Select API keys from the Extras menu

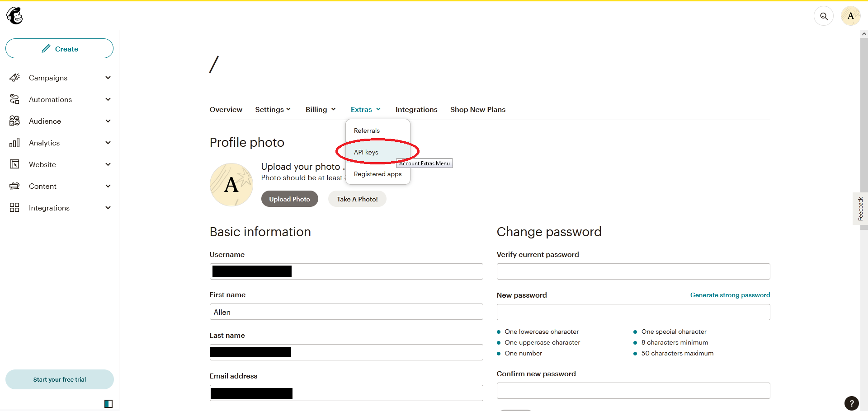(x=366, y=152)
